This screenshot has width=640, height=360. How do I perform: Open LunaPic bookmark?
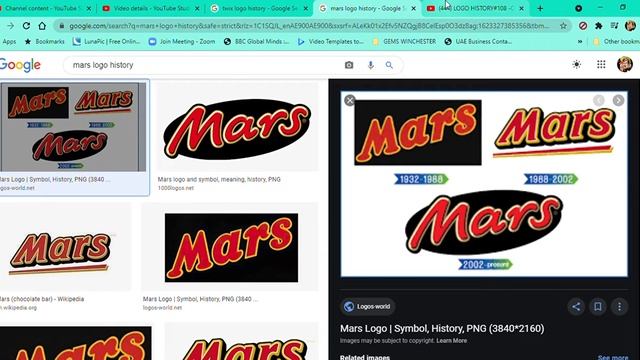(107, 42)
